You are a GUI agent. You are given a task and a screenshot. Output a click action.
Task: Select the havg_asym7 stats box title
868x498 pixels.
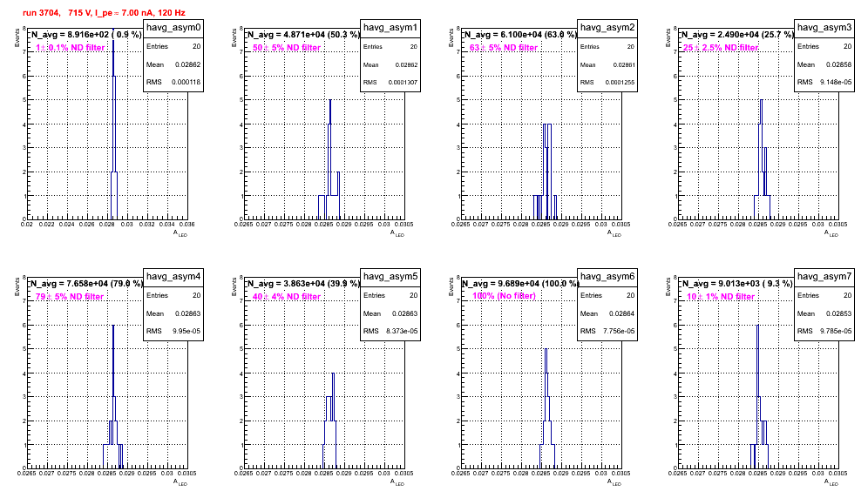824,277
